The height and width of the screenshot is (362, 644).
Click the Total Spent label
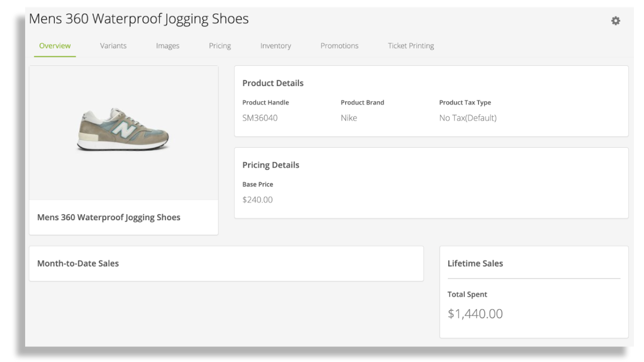pos(467,295)
